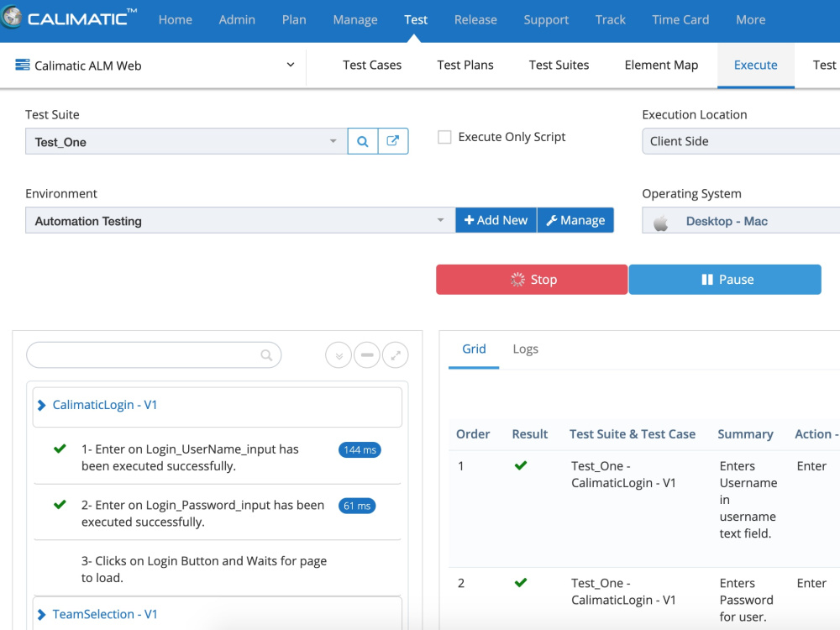
Task: Click 'Enters Username in username text field.' cell
Action: [x=748, y=499]
